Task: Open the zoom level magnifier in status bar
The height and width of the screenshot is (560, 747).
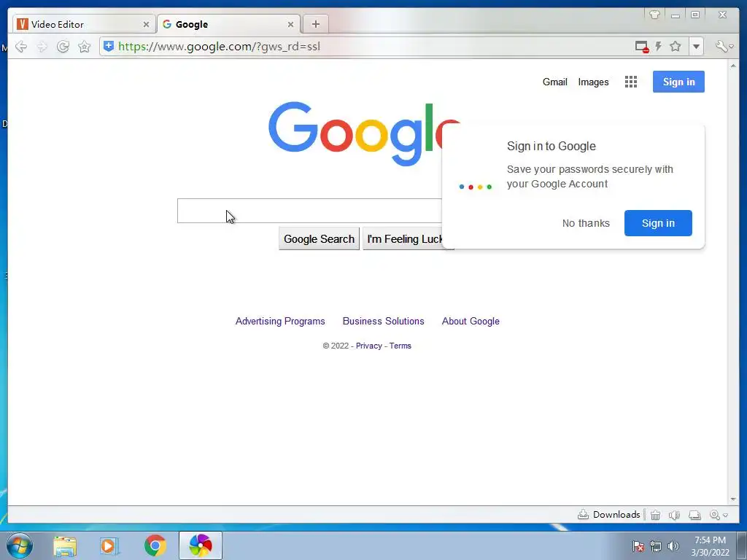Action: (714, 515)
